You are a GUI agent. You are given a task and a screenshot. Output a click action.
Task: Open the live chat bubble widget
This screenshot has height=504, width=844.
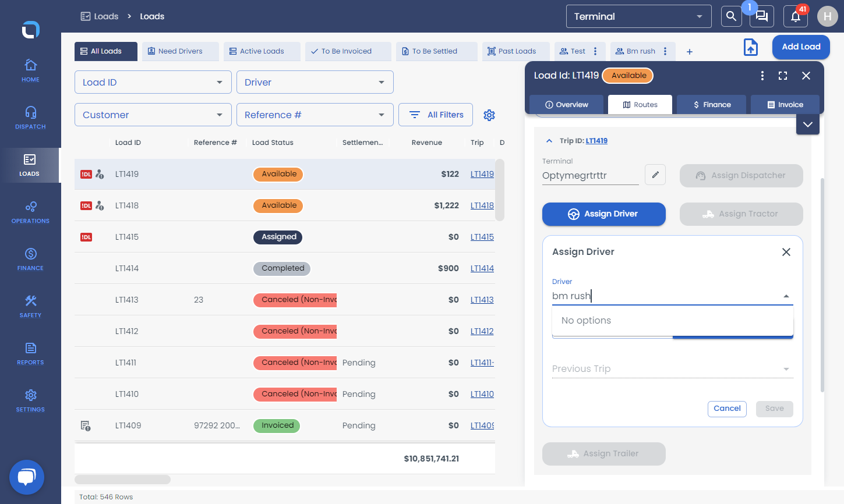coord(27,477)
